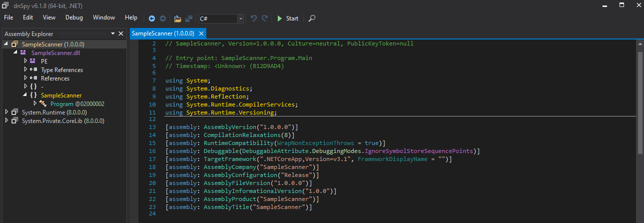Screen dimensions: 644x223
Task: Click the 'Entry point: SampleScanner.Program.Main' comment
Action: click(x=239, y=58)
